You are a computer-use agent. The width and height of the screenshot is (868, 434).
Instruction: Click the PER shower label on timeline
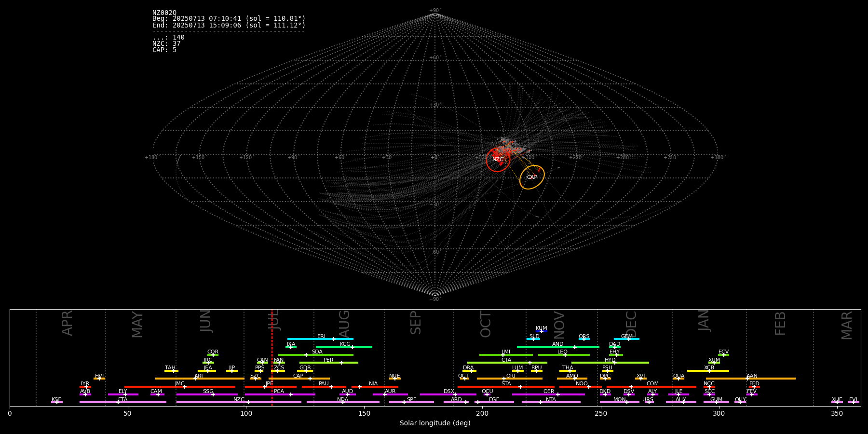(x=328, y=360)
